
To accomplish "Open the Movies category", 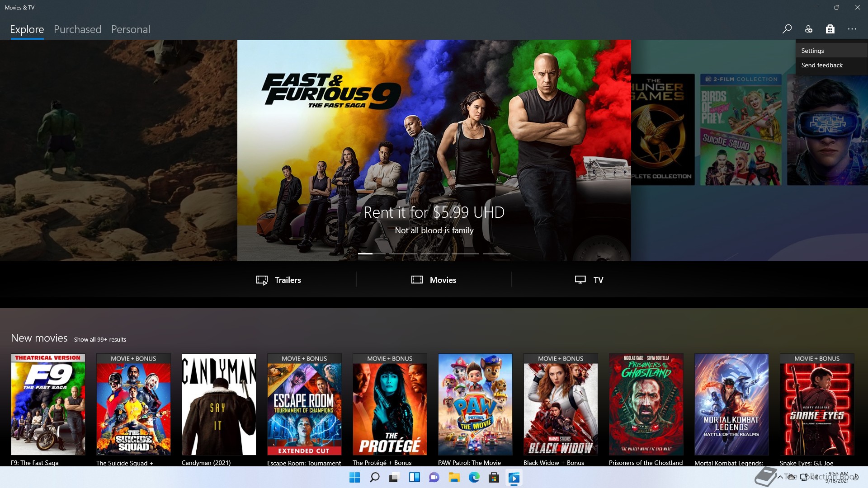I will pyautogui.click(x=434, y=280).
